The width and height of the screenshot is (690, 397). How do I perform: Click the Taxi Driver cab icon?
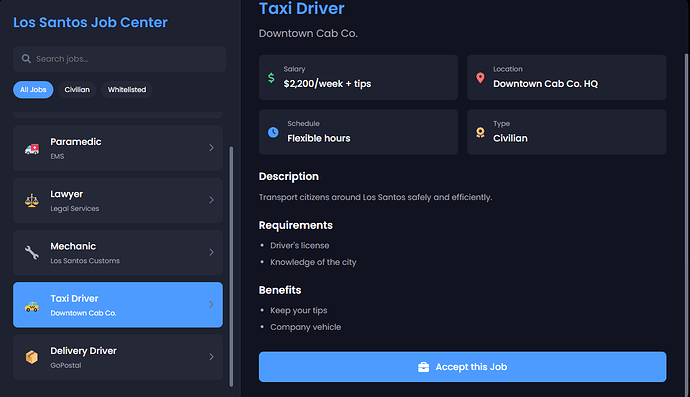coord(32,306)
